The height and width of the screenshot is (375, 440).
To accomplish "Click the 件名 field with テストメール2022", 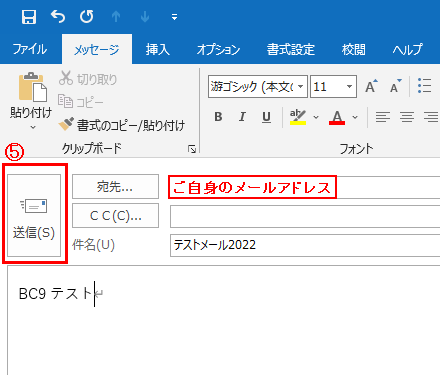I will coord(305,245).
